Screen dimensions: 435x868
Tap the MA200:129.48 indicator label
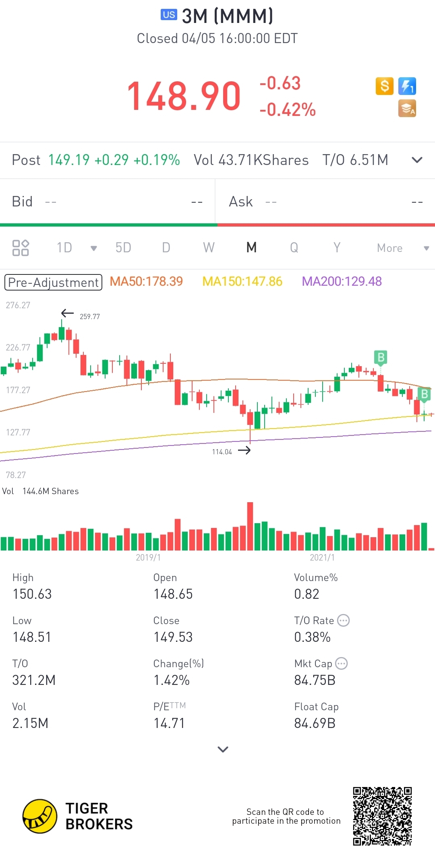342,281
